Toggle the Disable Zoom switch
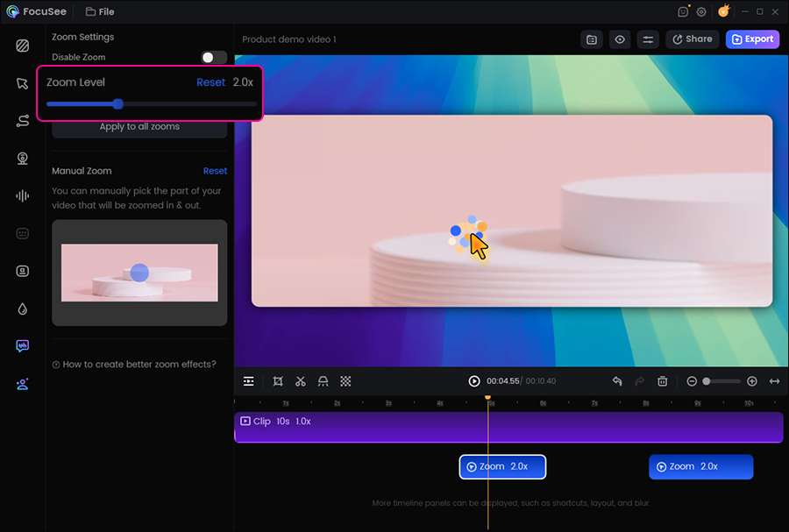Screen dimensions: 789x532 213,58
